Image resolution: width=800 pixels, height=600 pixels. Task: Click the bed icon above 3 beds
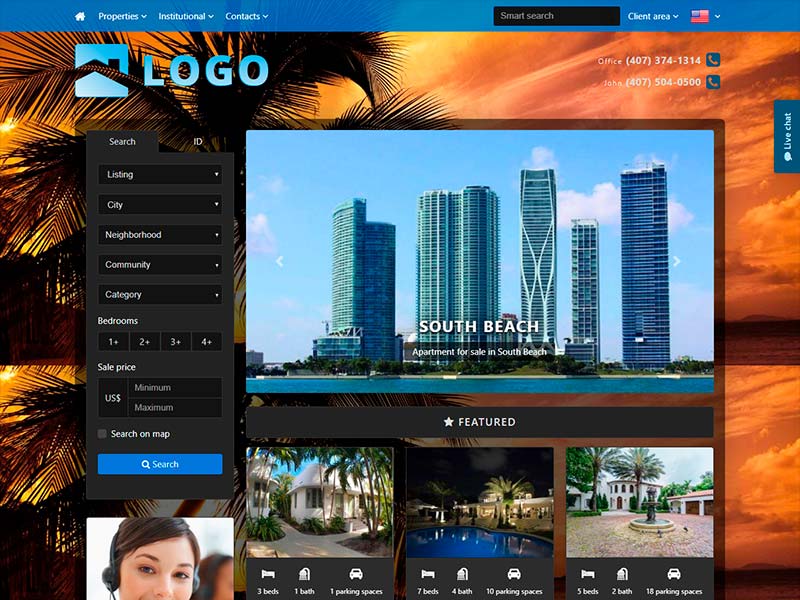coord(268,574)
